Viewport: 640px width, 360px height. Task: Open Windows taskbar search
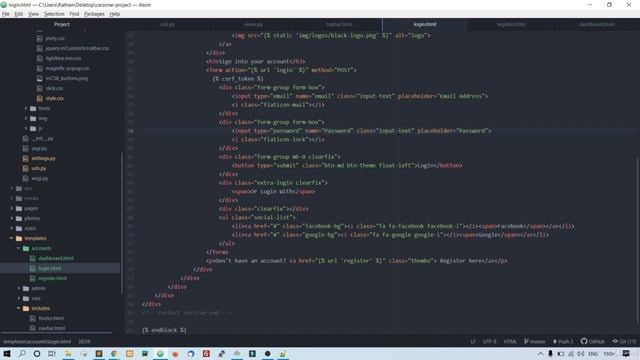coord(22,354)
